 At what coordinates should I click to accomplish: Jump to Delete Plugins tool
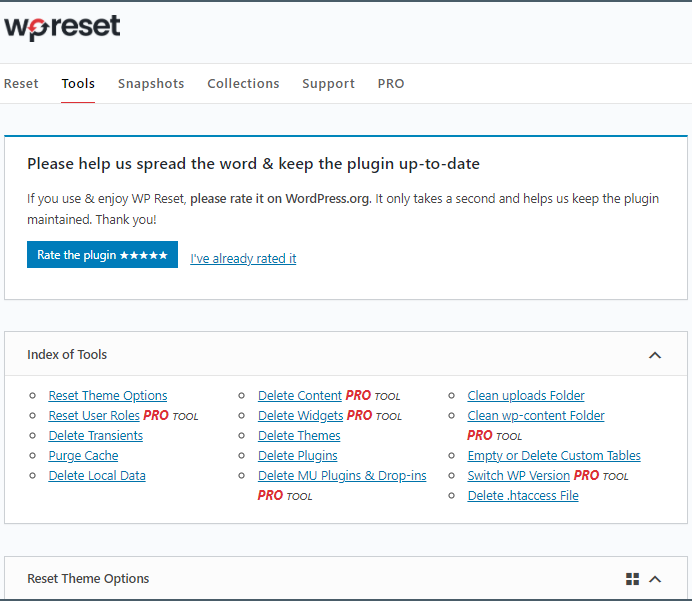pos(298,456)
